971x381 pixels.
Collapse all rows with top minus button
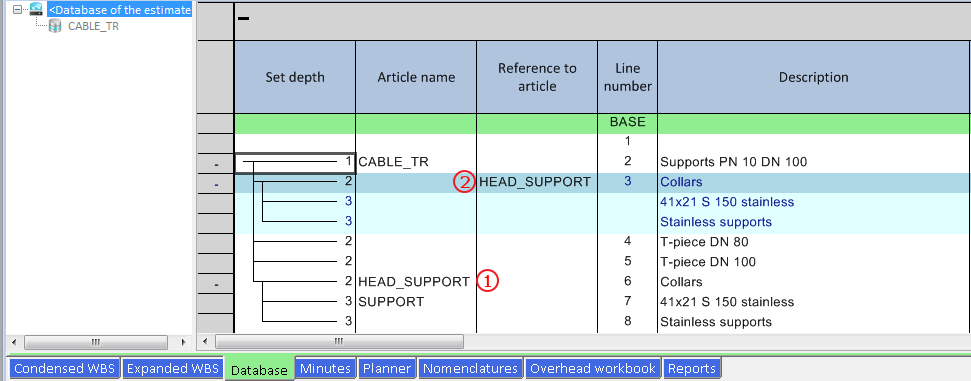point(244,19)
